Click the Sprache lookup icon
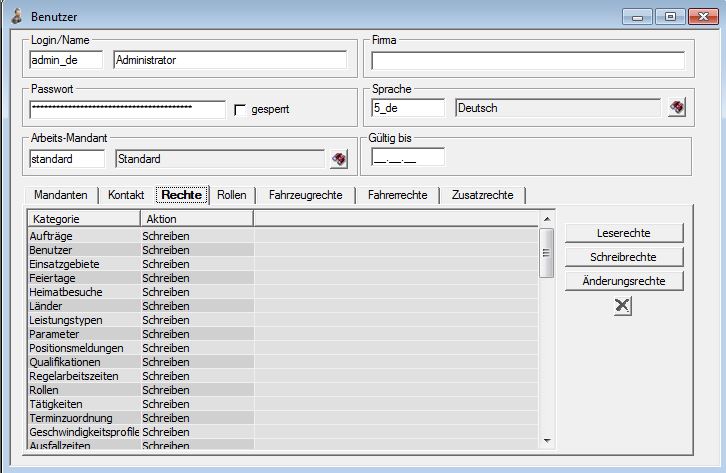726x473 pixels. pyautogui.click(x=677, y=108)
